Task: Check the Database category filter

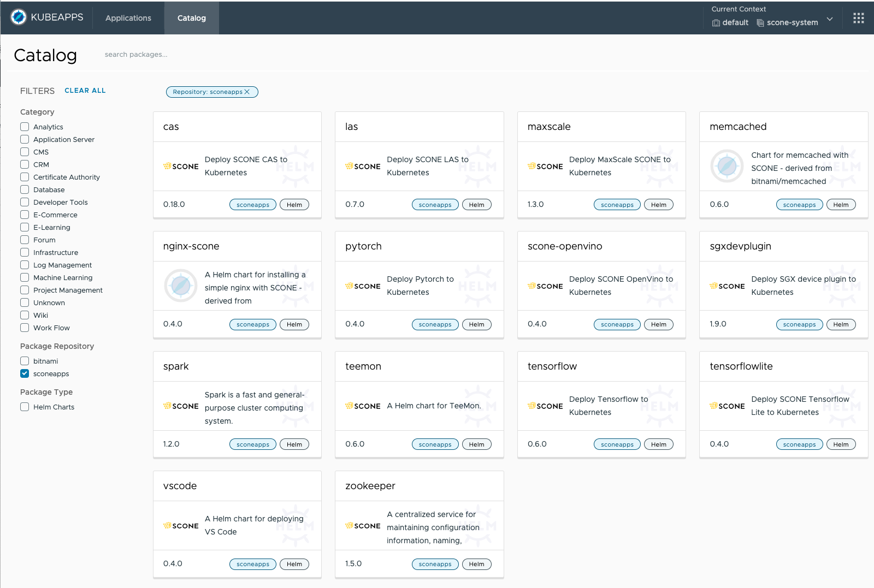Action: [x=25, y=189]
